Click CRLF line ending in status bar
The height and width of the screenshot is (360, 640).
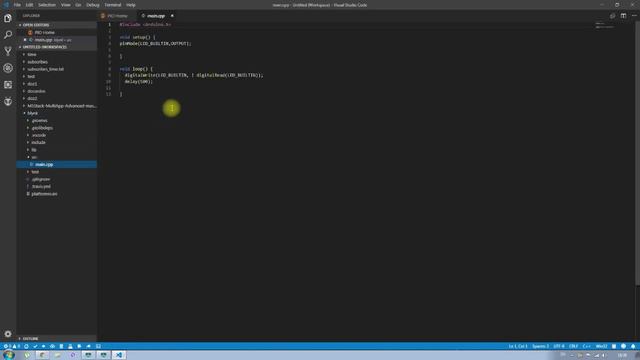coord(573,346)
